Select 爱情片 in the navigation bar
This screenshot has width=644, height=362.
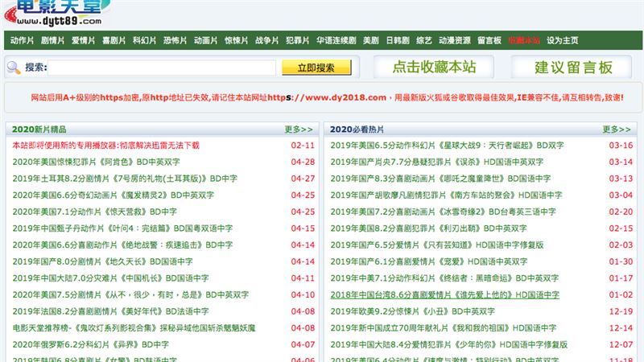click(x=83, y=40)
